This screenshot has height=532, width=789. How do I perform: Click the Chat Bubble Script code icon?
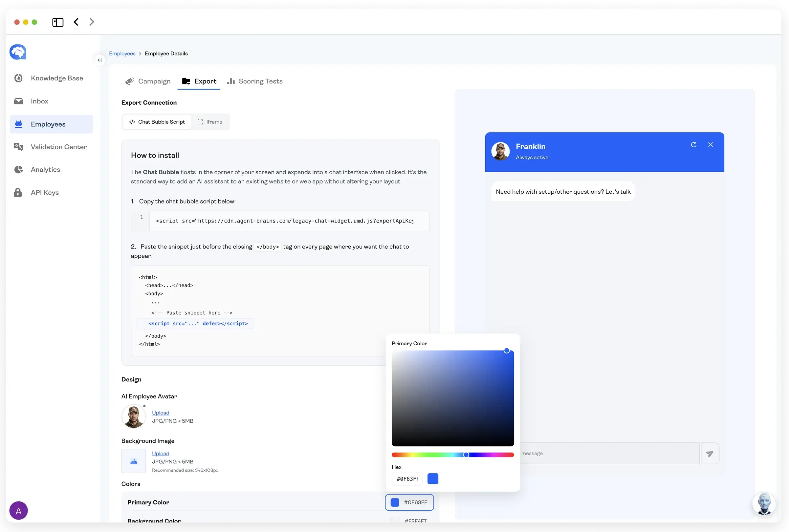132,122
